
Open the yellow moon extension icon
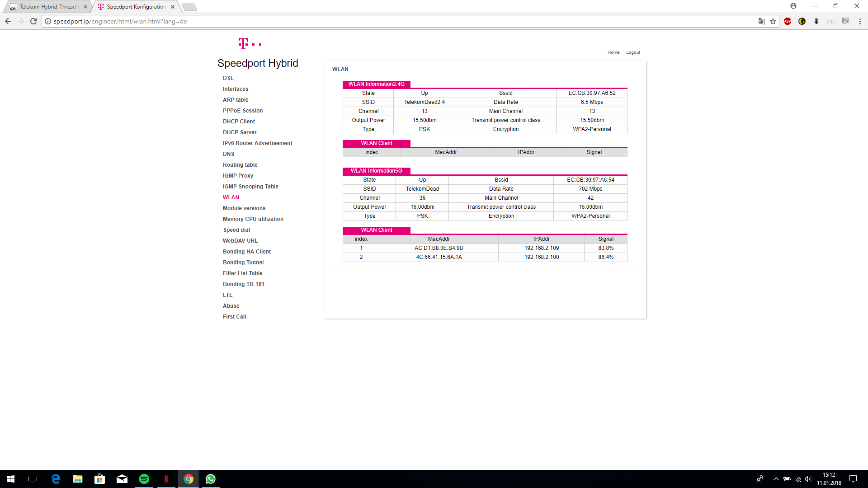tap(802, 21)
